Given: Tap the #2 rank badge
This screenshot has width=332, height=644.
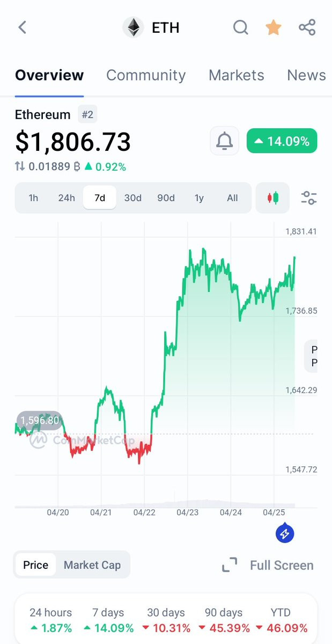Looking at the screenshot, I should pyautogui.click(x=87, y=114).
